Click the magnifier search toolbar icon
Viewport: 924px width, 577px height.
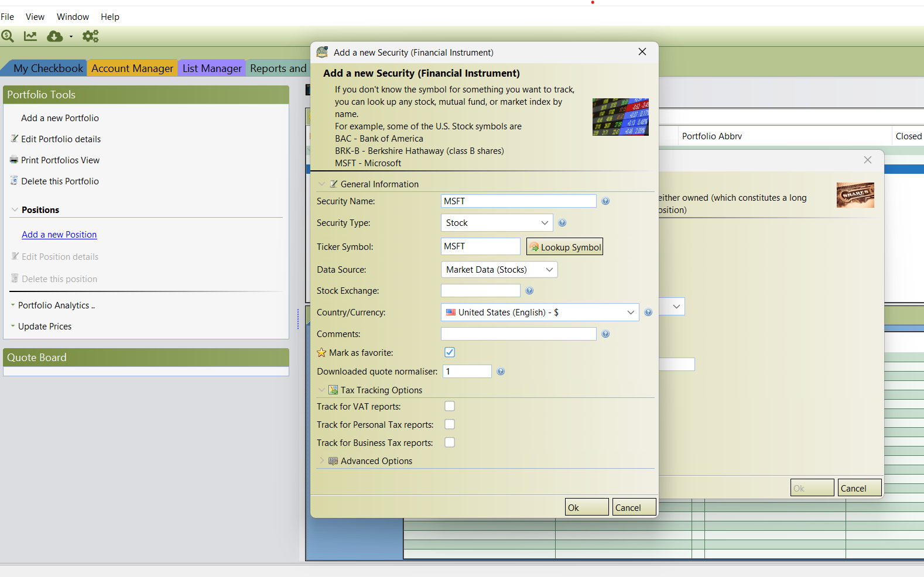coord(8,36)
